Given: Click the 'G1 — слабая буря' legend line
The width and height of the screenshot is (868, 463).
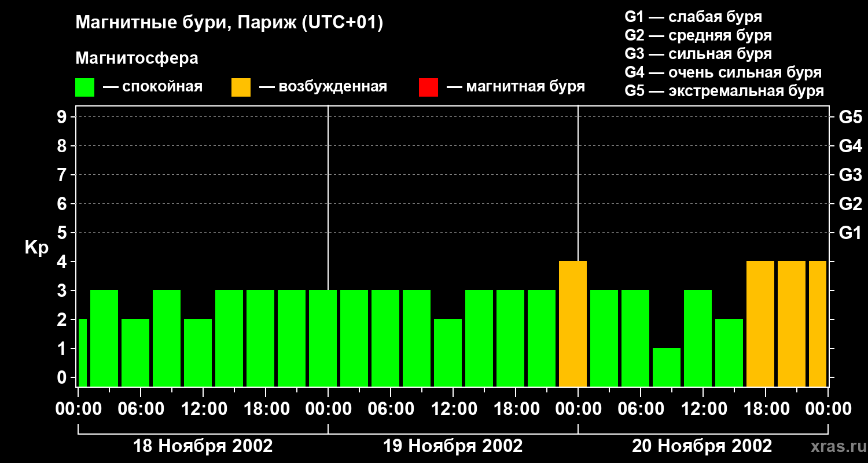Looking at the screenshot, I should pyautogui.click(x=693, y=17).
